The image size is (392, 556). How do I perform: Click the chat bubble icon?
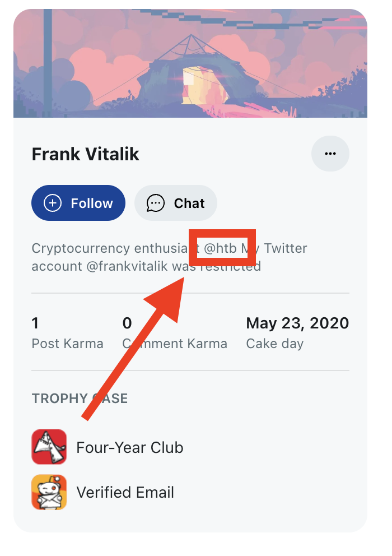pyautogui.click(x=155, y=203)
